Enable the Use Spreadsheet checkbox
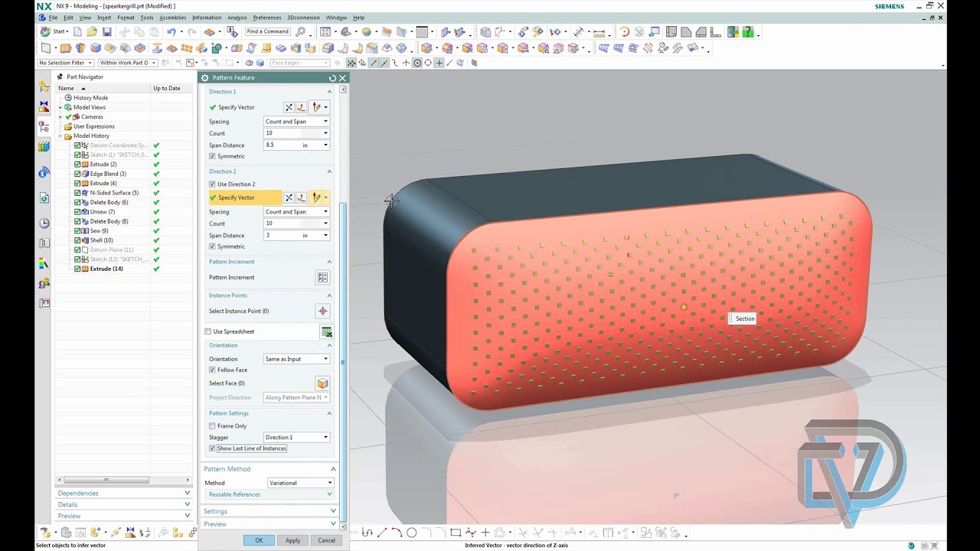The width and height of the screenshot is (980, 551). click(208, 331)
